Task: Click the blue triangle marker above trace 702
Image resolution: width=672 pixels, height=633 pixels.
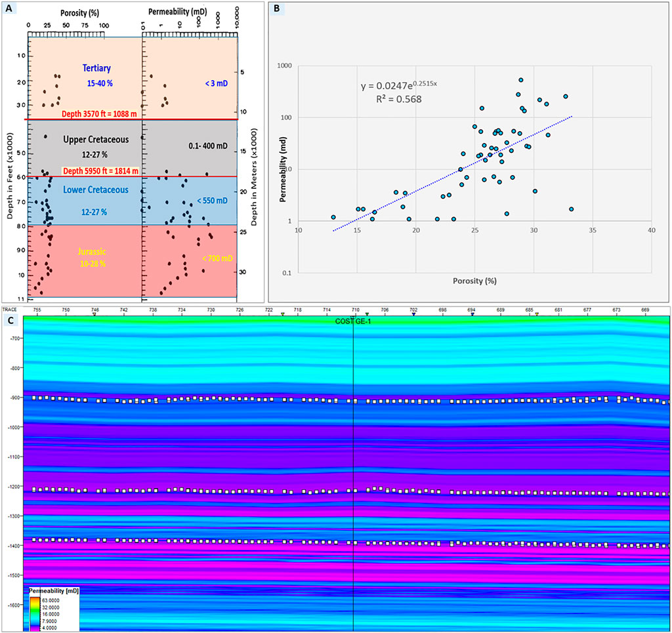Action: coord(413,314)
